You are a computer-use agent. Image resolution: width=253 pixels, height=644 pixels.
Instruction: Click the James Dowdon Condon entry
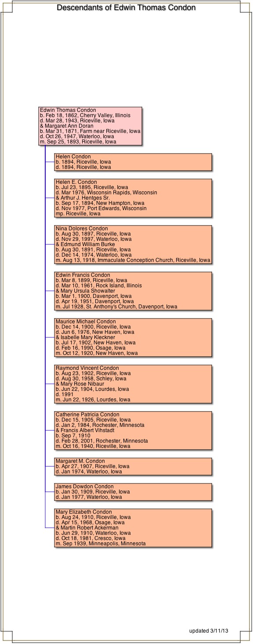coord(133,492)
